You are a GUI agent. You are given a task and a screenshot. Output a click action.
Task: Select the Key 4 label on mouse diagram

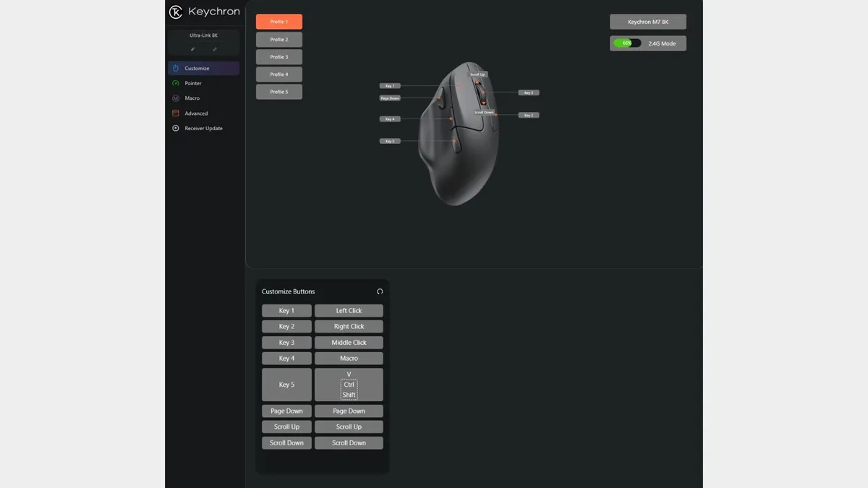pyautogui.click(x=390, y=119)
